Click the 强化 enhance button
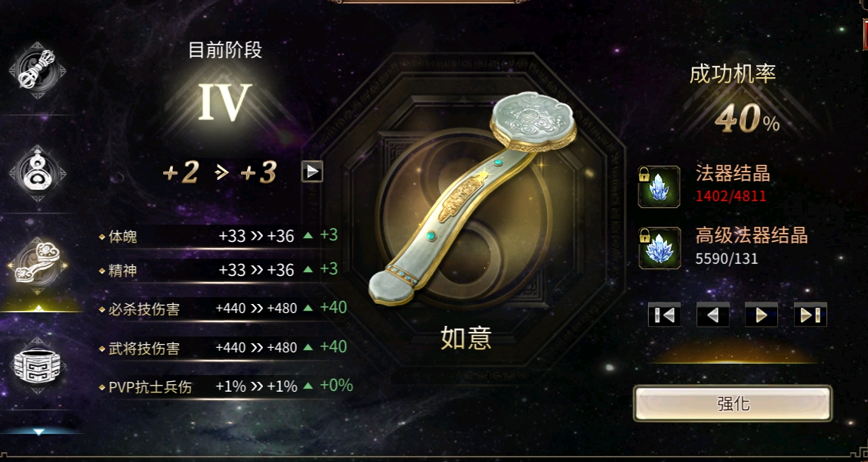868x462 pixels. click(733, 403)
